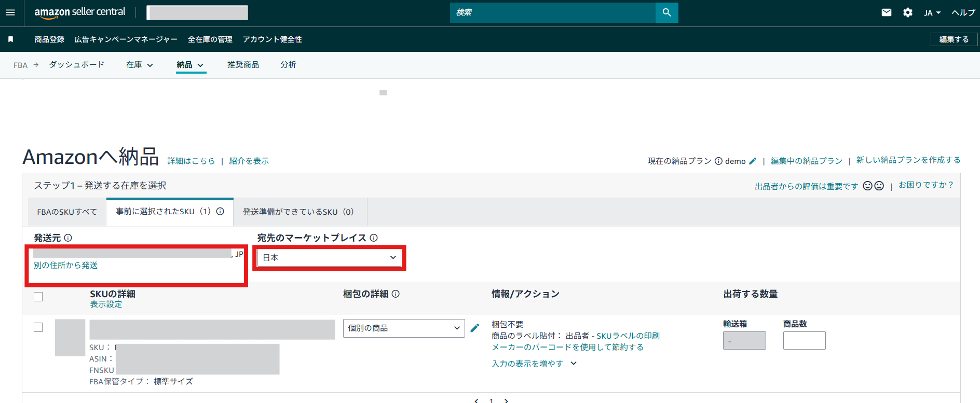Click the bookmark icon in navigation bar
Image resolution: width=980 pixels, height=403 pixels.
[10, 39]
